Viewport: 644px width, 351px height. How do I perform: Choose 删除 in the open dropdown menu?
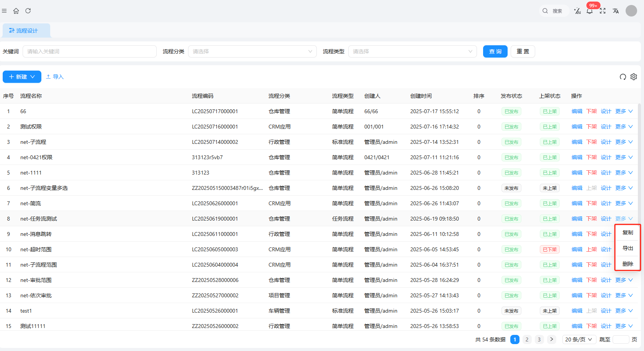tap(628, 264)
